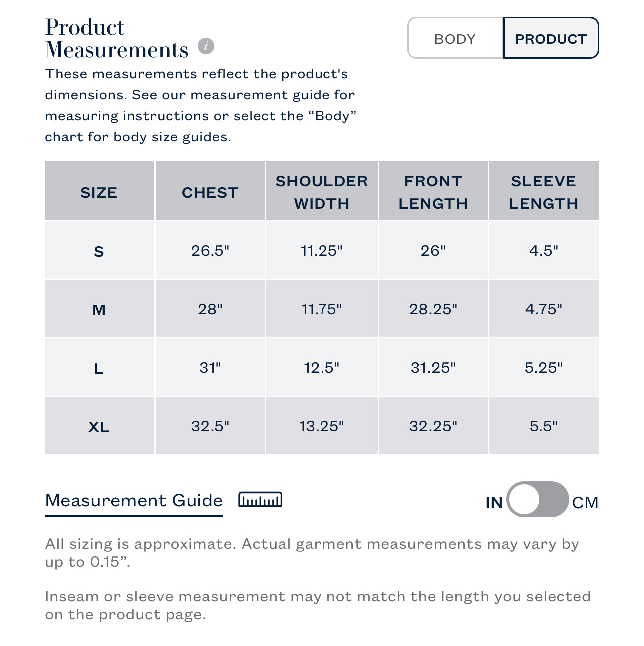
Task: Click the Product Measurements heading
Action: coord(117,39)
